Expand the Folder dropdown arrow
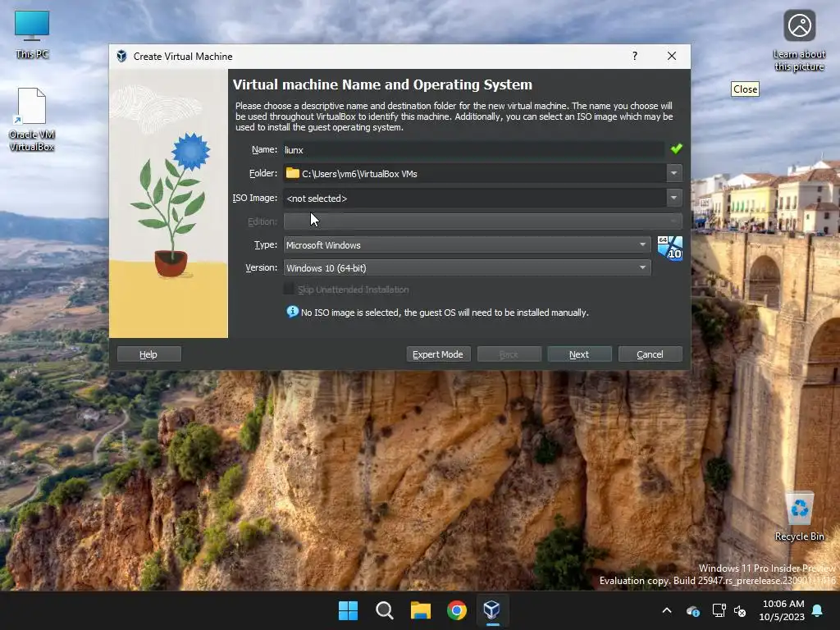 674,173
